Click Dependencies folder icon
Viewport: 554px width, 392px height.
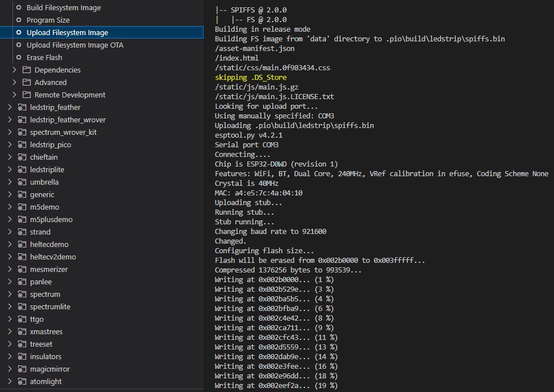pos(27,70)
